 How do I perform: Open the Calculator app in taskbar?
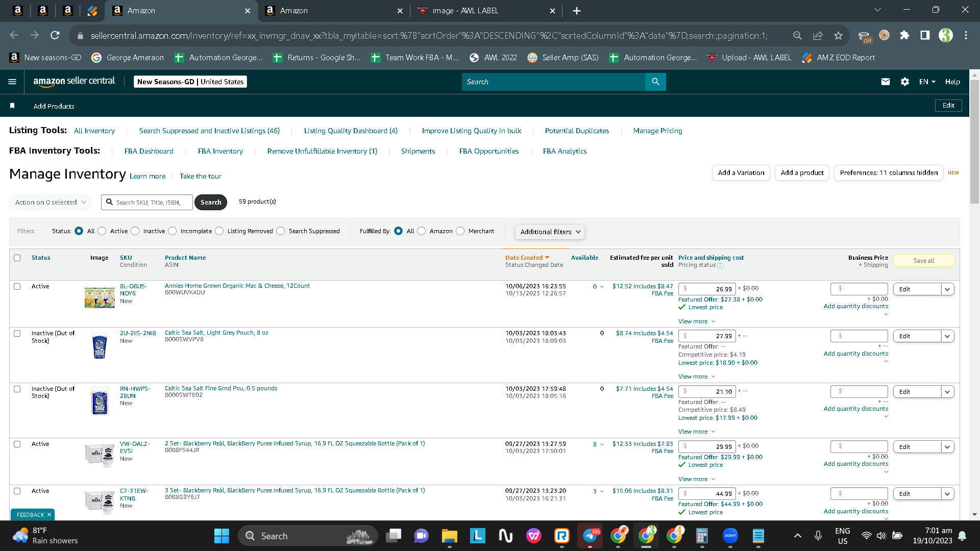702,536
